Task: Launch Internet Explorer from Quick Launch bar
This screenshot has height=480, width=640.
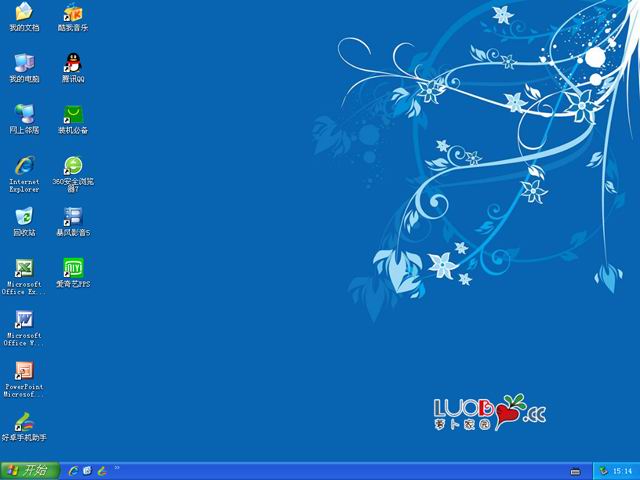Action: (x=73, y=471)
